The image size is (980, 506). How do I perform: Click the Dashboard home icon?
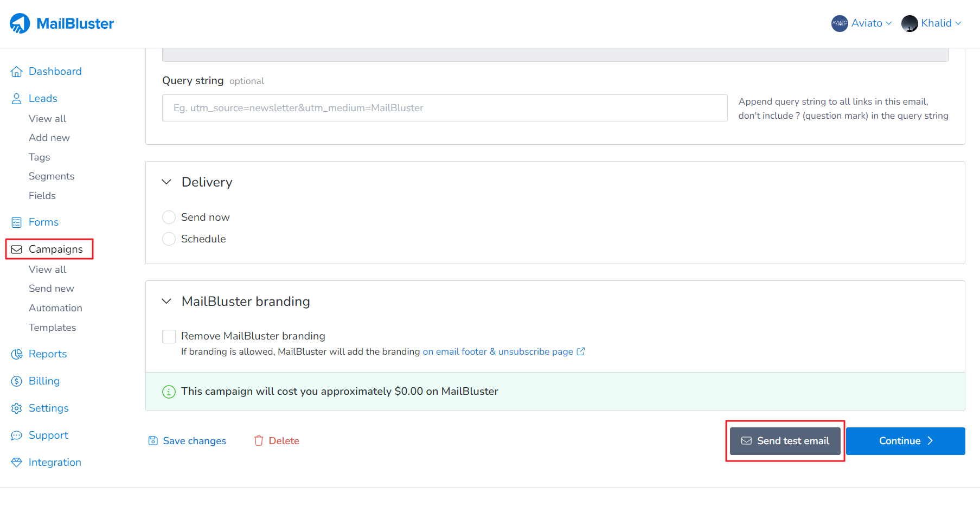pos(17,72)
